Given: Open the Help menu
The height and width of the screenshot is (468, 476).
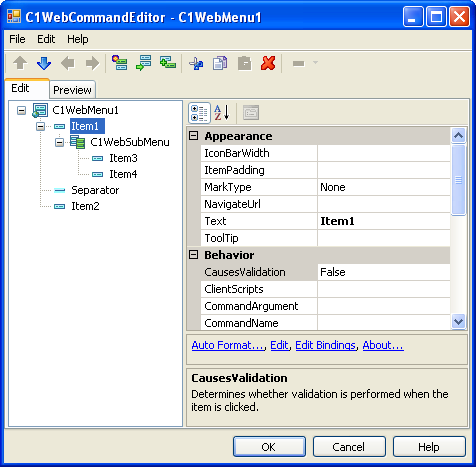Looking at the screenshot, I should point(78,39).
